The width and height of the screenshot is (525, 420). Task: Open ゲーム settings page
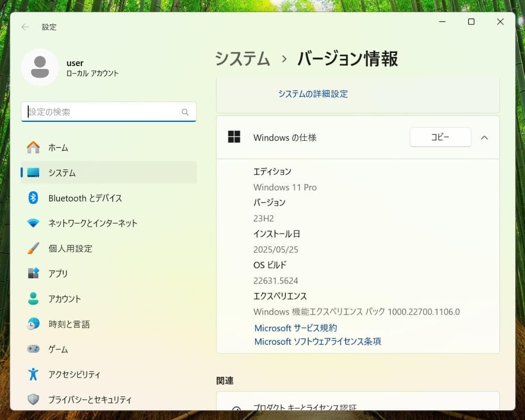pyautogui.click(x=108, y=349)
